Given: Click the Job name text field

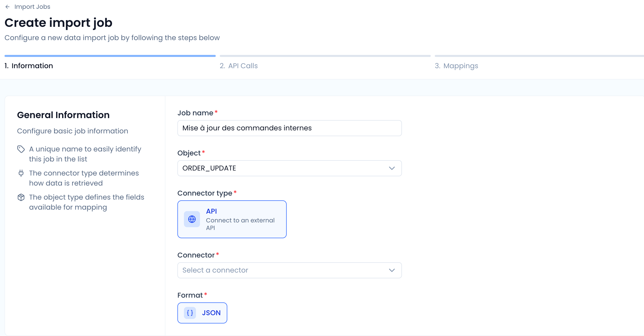Looking at the screenshot, I should pos(289,128).
